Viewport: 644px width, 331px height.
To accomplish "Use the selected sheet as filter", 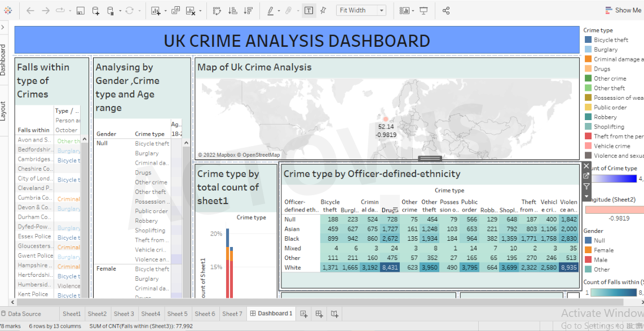I will (586, 187).
